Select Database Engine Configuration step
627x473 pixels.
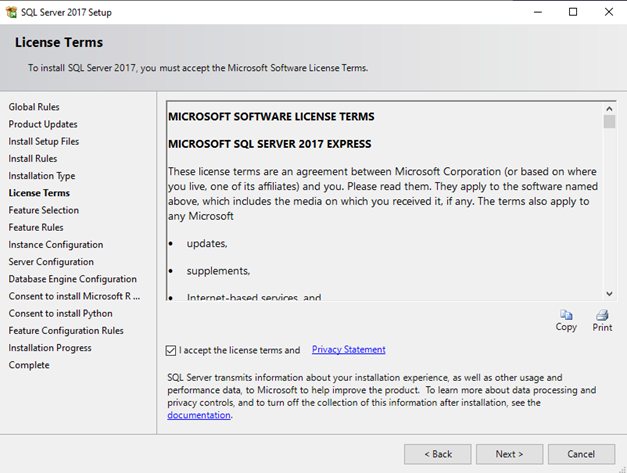point(72,279)
